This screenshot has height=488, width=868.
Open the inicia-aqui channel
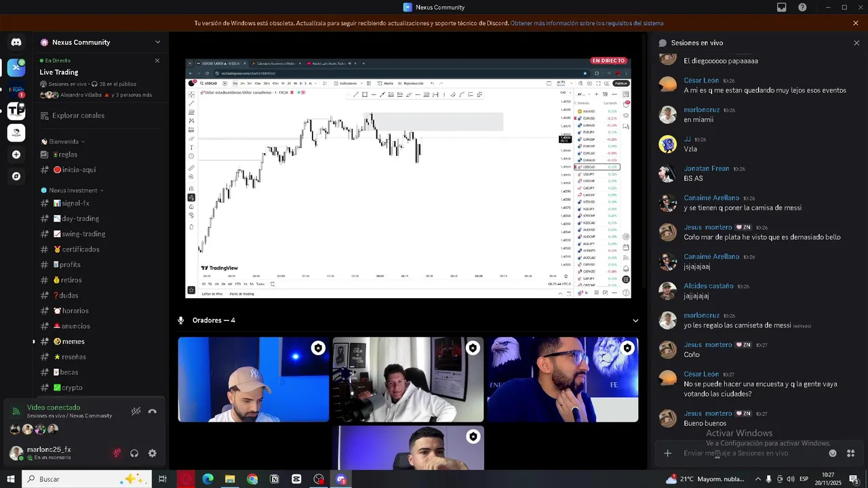pos(102,169)
